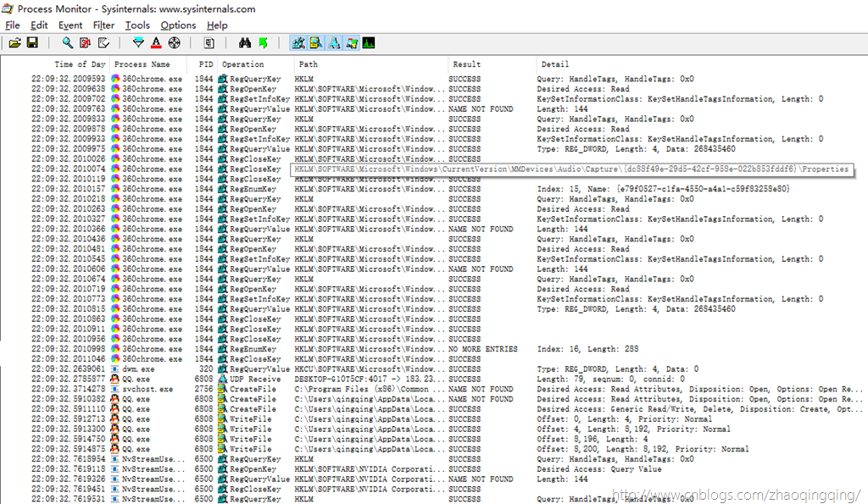
Task: Open the Tools menu
Action: click(137, 25)
